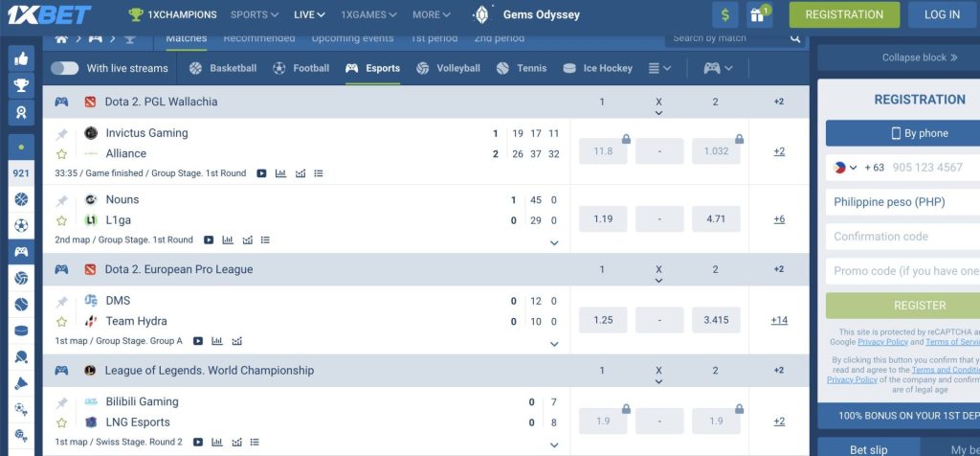Select the Football sport tab
This screenshot has height=456, width=980.
point(301,68)
